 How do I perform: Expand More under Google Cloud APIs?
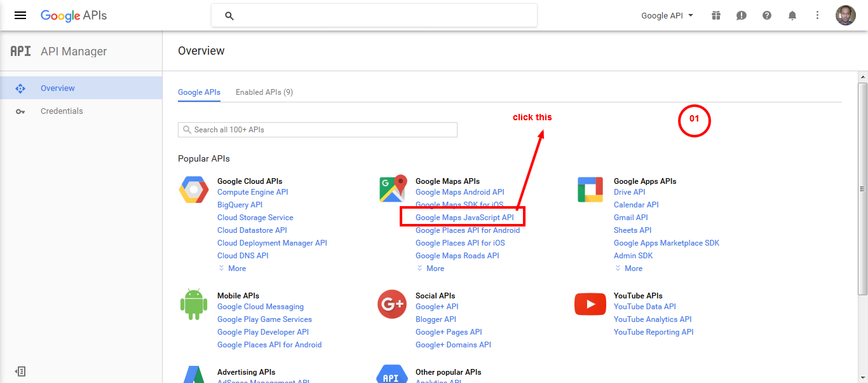pos(232,268)
